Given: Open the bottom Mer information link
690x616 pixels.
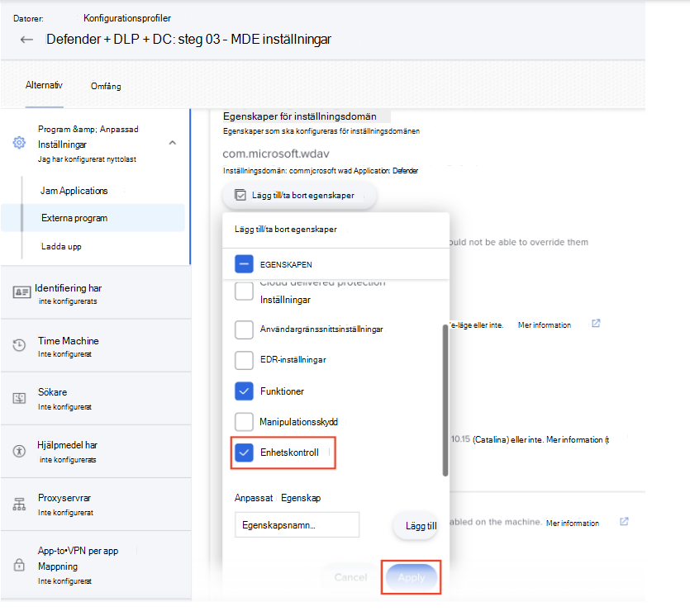Looking at the screenshot, I should 573,524.
